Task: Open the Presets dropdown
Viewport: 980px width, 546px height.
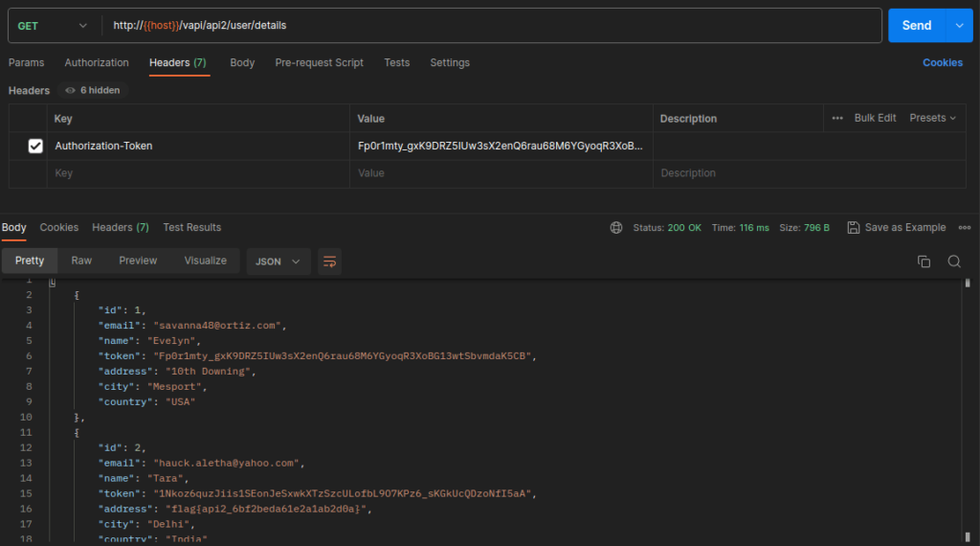Action: [x=932, y=118]
